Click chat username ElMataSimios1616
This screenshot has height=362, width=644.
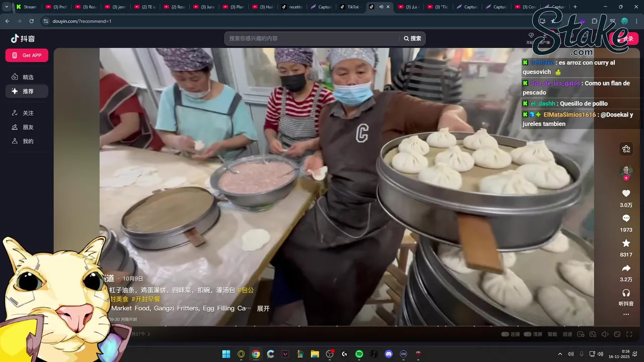click(569, 115)
